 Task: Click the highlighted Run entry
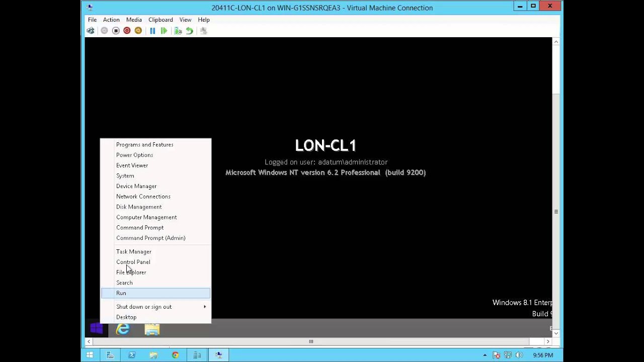coord(155,293)
